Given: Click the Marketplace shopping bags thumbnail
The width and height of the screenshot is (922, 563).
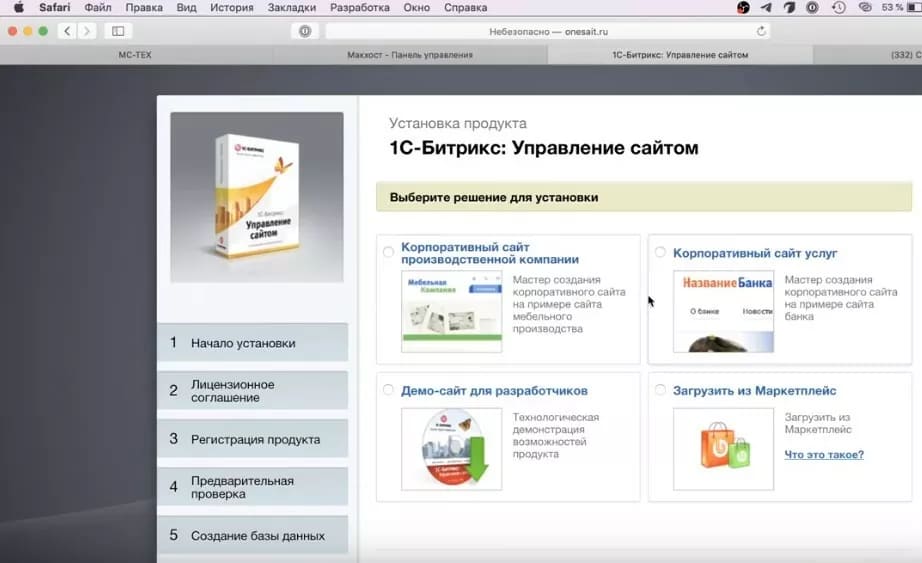Looking at the screenshot, I should click(x=723, y=449).
